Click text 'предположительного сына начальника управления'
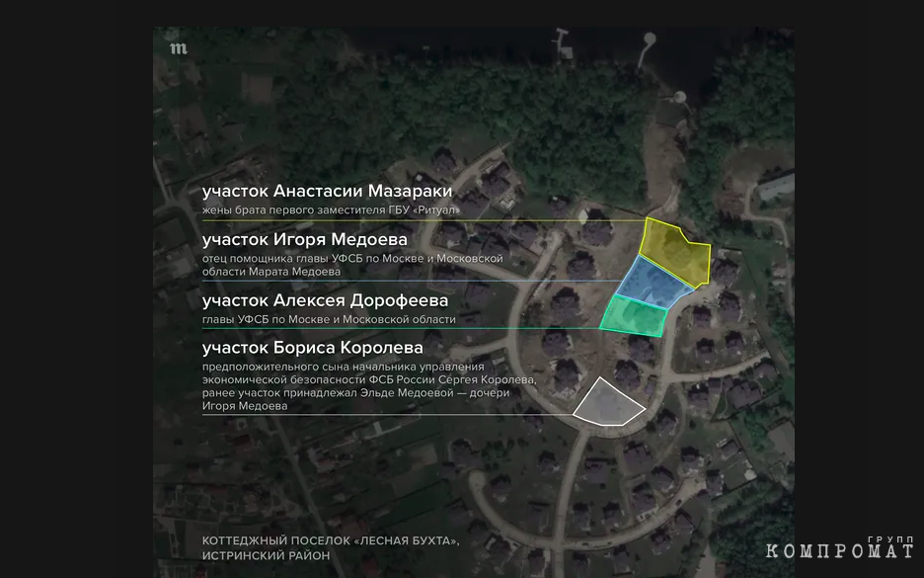The image size is (924, 578). 343,367
